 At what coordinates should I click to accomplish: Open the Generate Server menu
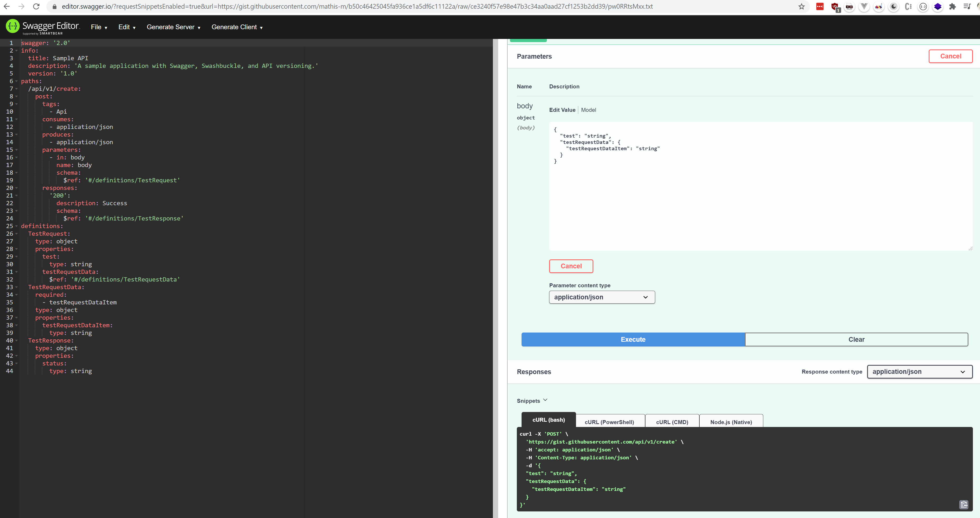coord(174,27)
